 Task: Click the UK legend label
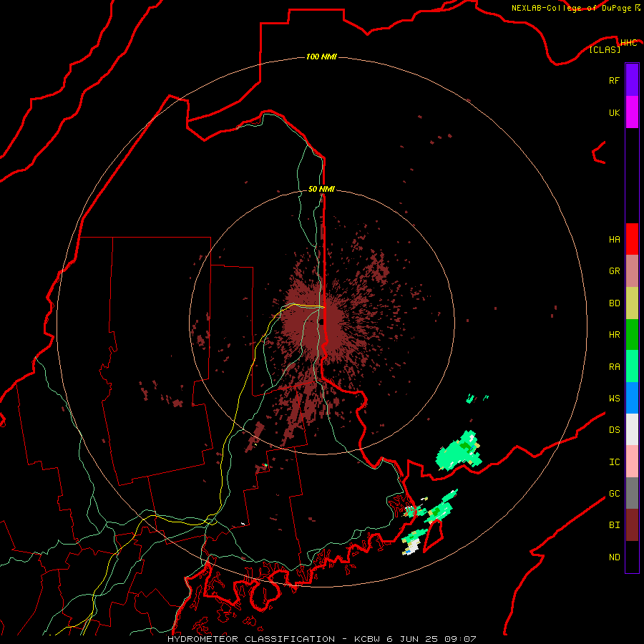coord(614,112)
